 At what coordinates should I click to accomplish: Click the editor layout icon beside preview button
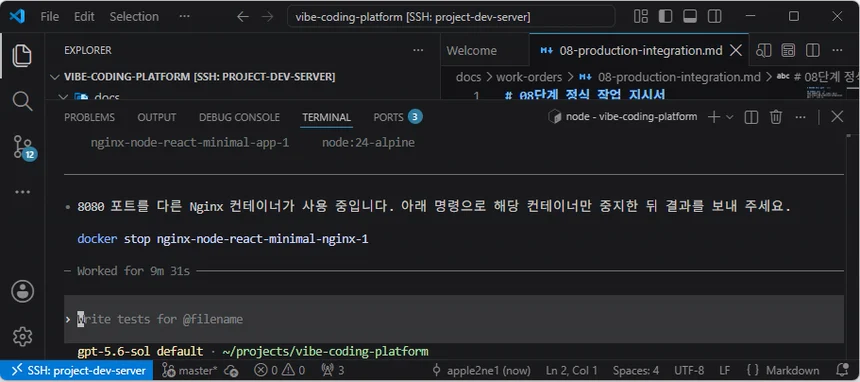(x=788, y=50)
